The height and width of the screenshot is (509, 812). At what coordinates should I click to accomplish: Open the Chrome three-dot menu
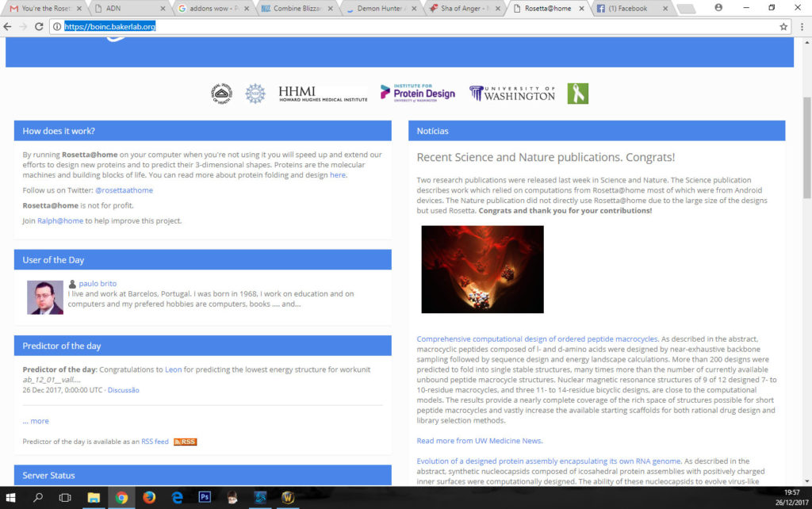point(802,26)
